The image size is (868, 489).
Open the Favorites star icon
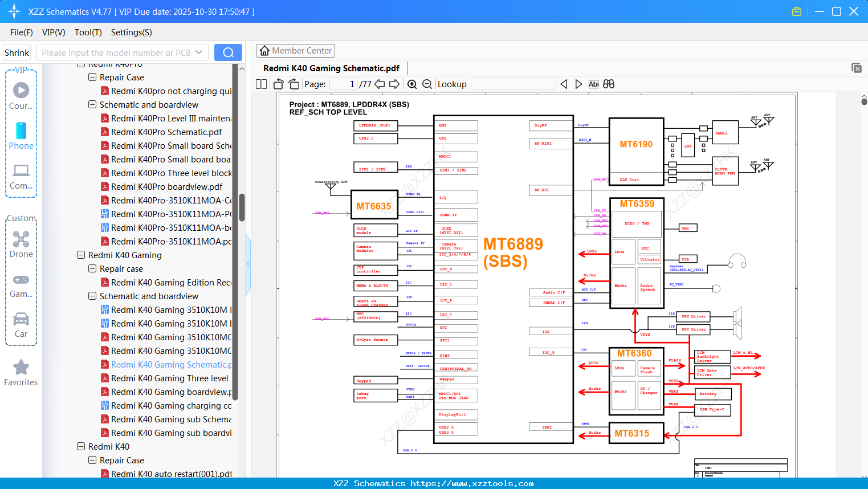pos(21,366)
